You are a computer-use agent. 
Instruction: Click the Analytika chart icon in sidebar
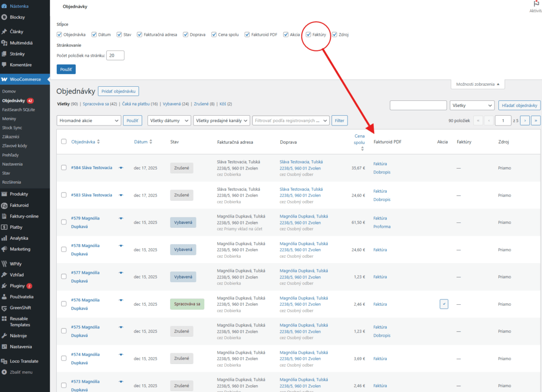pos(5,238)
